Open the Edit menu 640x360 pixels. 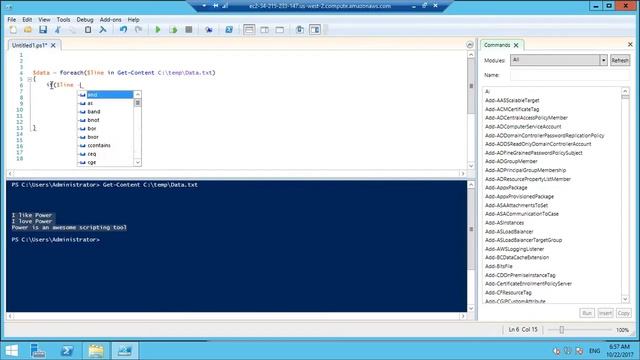coord(27,20)
